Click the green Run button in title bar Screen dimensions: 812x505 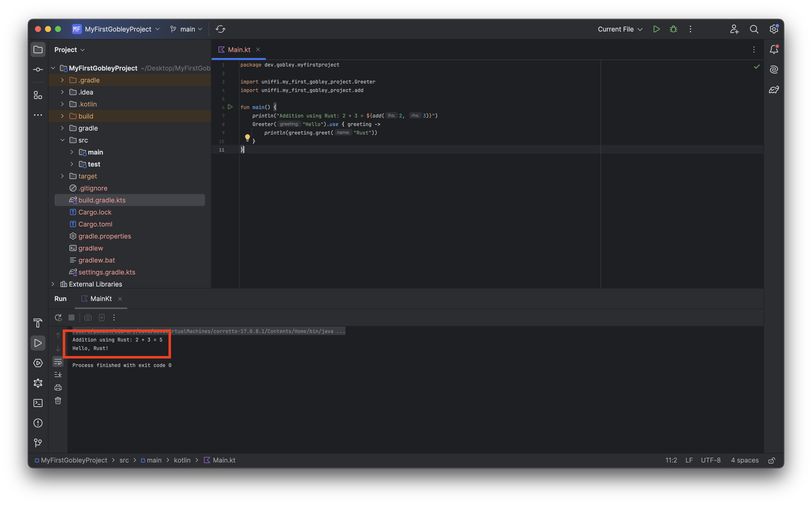(656, 29)
